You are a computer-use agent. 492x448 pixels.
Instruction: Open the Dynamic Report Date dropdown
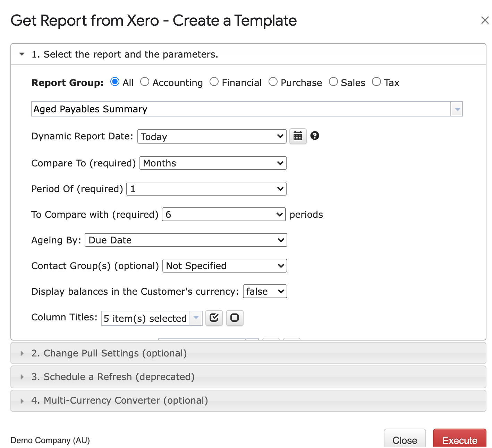(212, 136)
